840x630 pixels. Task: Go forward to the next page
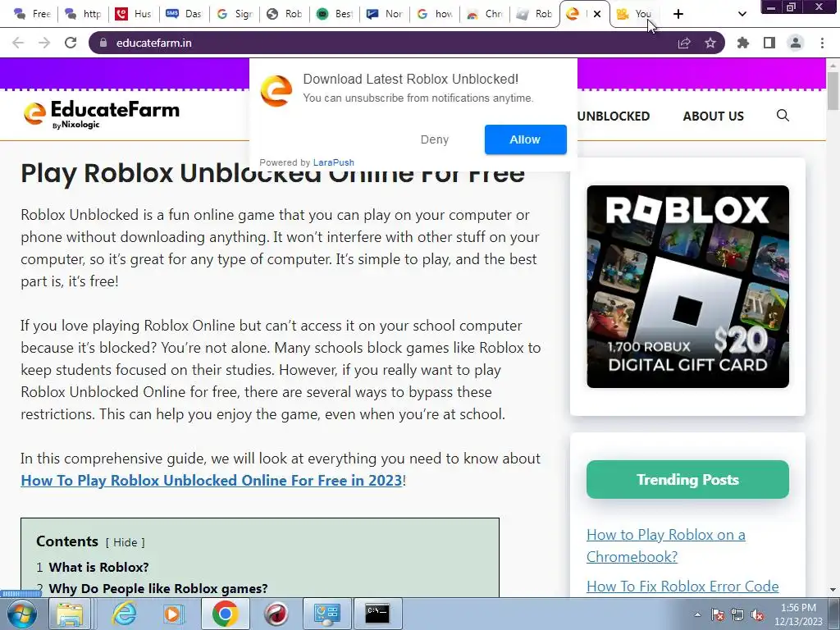pos(44,43)
